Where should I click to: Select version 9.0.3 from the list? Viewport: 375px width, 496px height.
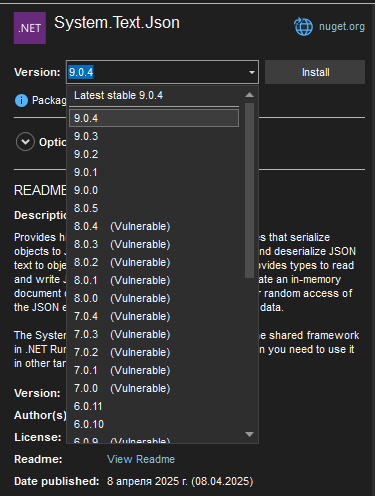(x=154, y=136)
